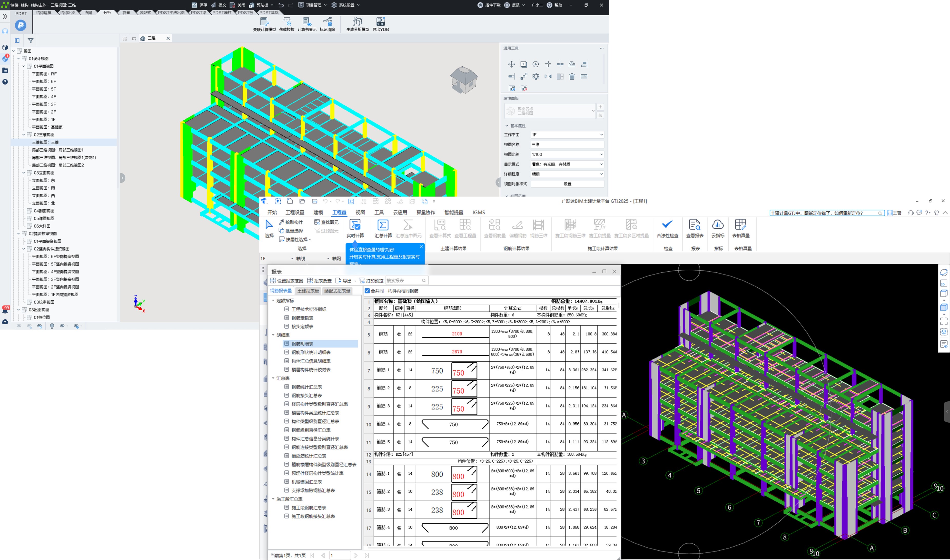This screenshot has width=950, height=560.
Task: Switch to 土建报表量 tab
Action: 308,291
